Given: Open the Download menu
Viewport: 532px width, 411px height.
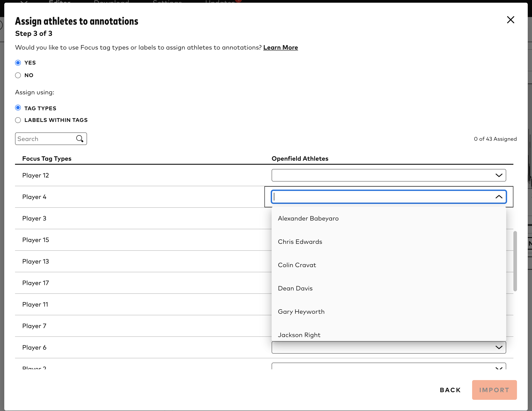Looking at the screenshot, I should pyautogui.click(x=111, y=2).
